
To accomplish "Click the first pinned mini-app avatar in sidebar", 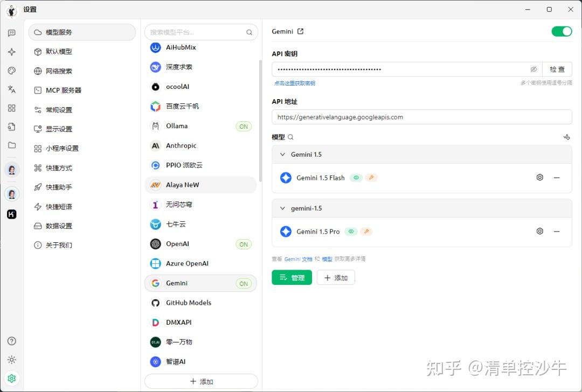I will coord(12,170).
